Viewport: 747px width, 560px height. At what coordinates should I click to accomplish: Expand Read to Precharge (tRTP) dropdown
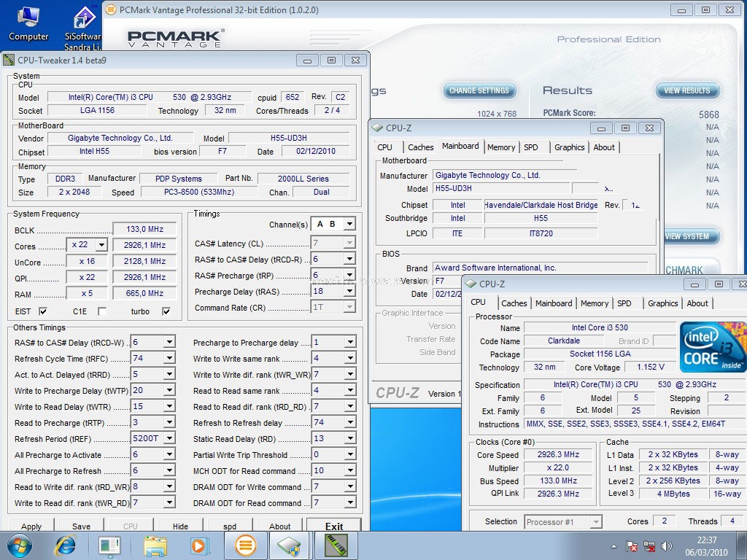169,422
